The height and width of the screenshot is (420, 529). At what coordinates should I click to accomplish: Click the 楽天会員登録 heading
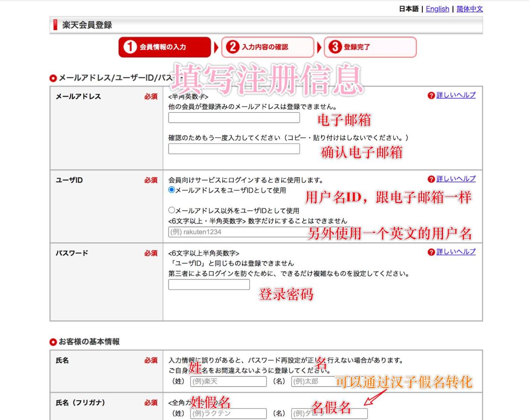point(87,25)
